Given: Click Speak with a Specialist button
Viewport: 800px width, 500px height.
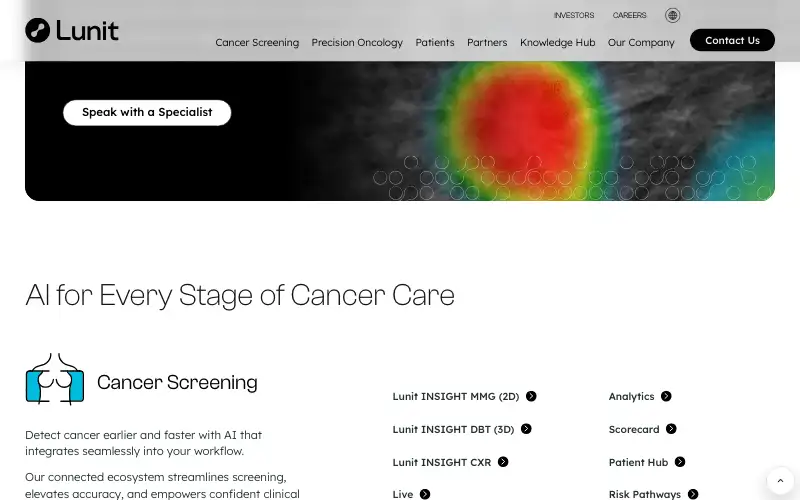Looking at the screenshot, I should [147, 113].
